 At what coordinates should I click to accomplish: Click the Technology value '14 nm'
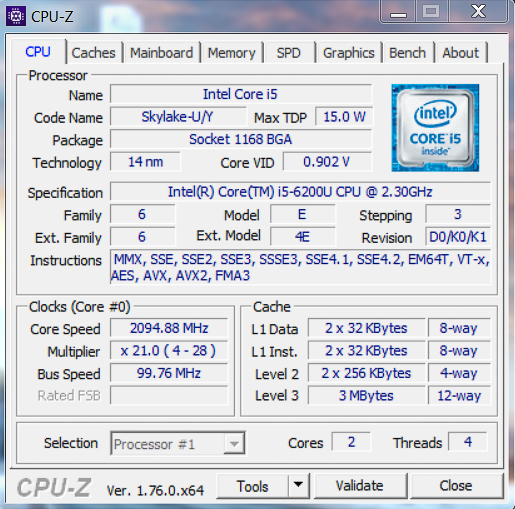(x=145, y=162)
